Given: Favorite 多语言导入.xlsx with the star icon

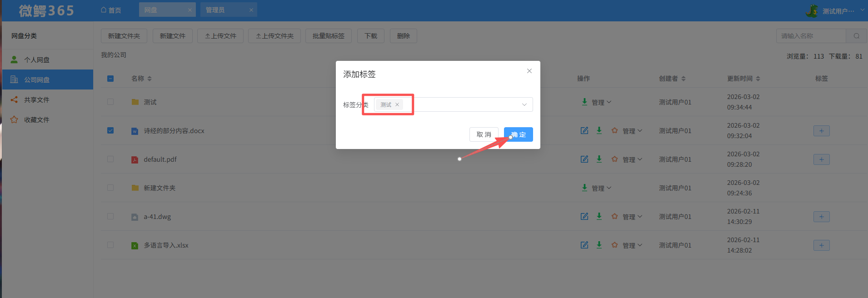Looking at the screenshot, I should pos(614,245).
